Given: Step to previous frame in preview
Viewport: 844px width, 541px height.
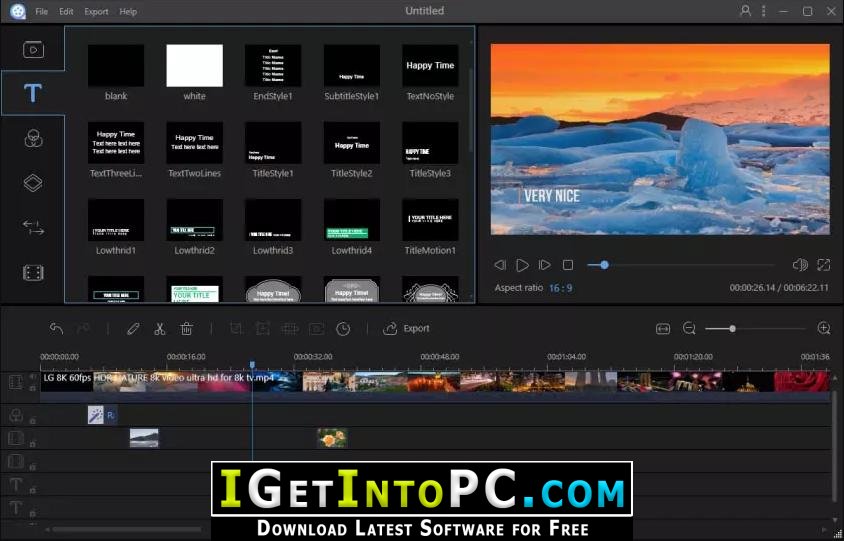Looking at the screenshot, I should 500,265.
